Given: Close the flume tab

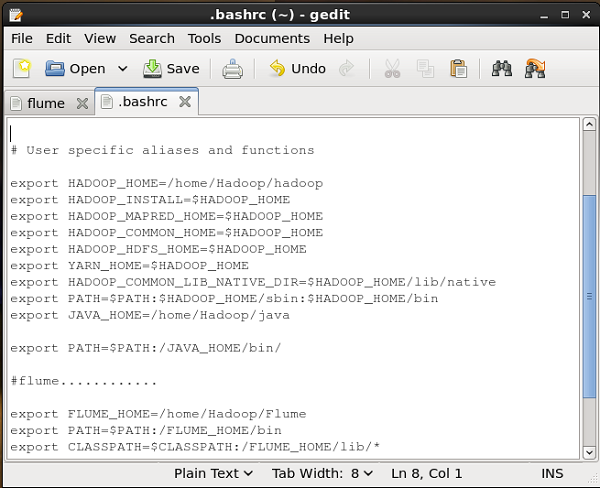Looking at the screenshot, I should point(81,103).
